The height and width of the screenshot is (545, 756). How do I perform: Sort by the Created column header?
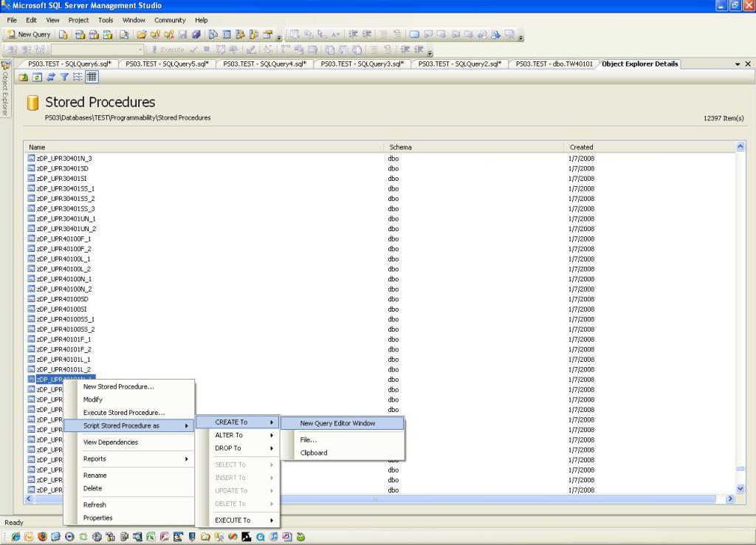pos(650,147)
